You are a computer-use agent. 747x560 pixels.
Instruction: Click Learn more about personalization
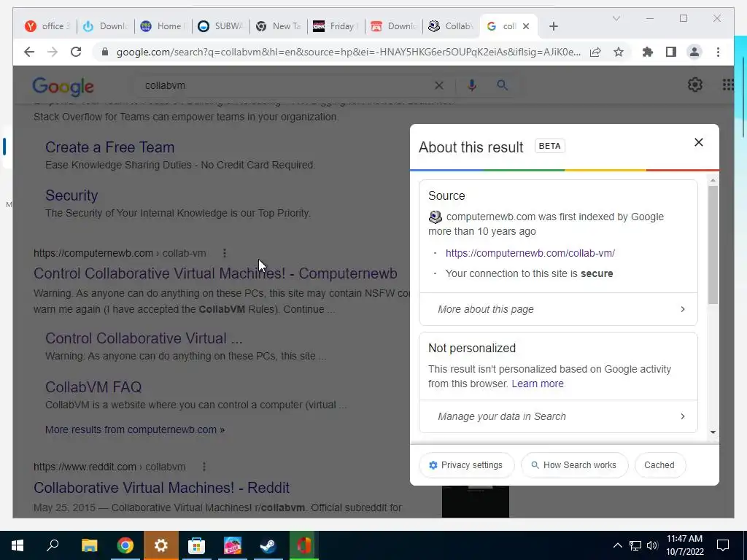(x=538, y=384)
